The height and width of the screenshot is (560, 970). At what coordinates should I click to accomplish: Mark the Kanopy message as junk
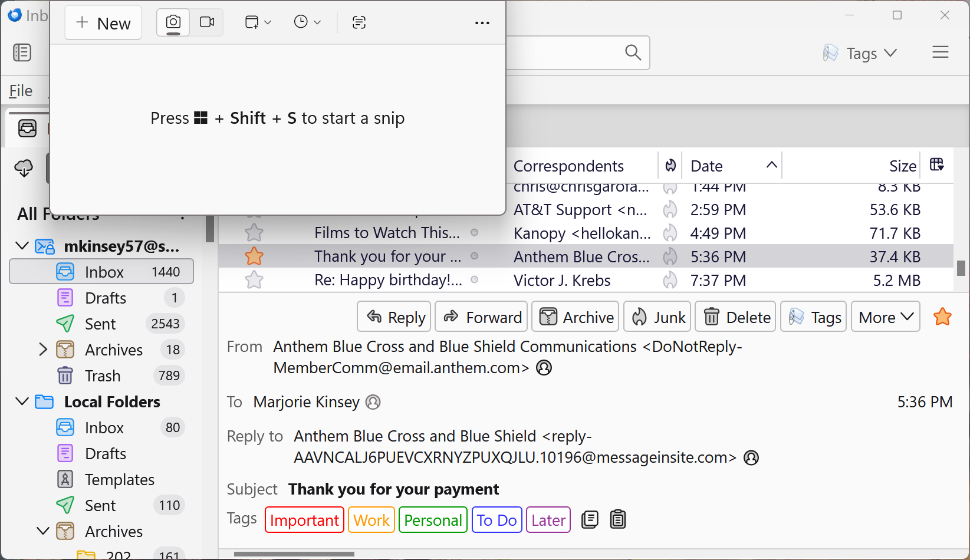[670, 233]
